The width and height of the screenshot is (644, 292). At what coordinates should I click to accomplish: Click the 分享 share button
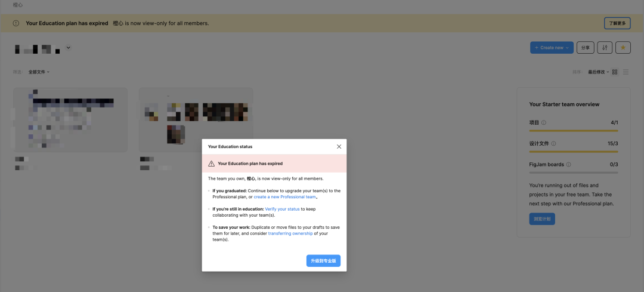click(x=586, y=48)
